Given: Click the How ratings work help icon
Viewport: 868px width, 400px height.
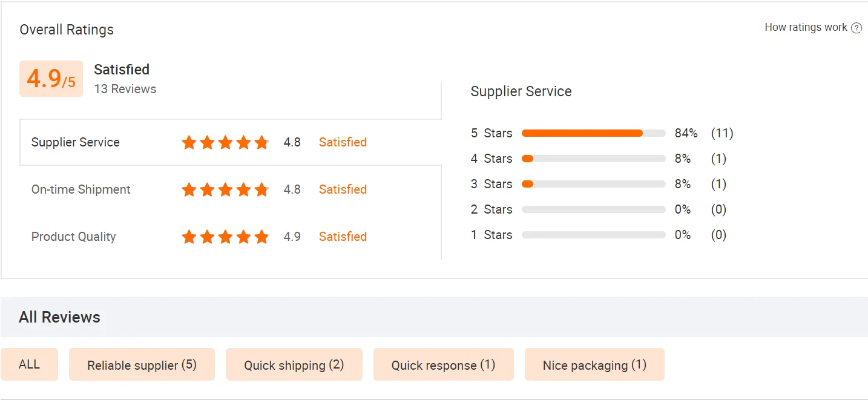Looking at the screenshot, I should tap(856, 28).
